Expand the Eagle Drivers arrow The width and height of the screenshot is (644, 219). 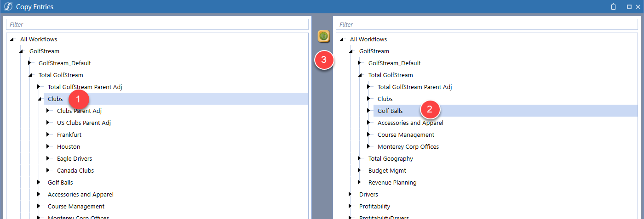click(48, 158)
